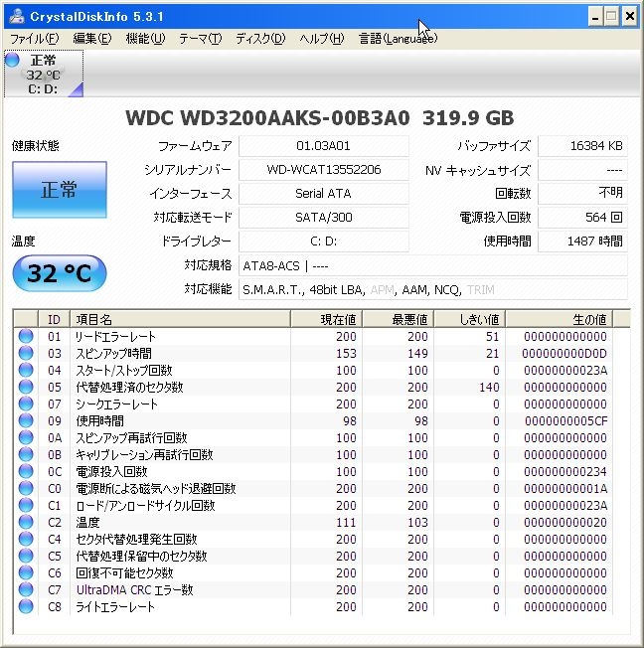The image size is (644, 648).
Task: Click the drive letter field C: D:
Action: click(x=324, y=242)
